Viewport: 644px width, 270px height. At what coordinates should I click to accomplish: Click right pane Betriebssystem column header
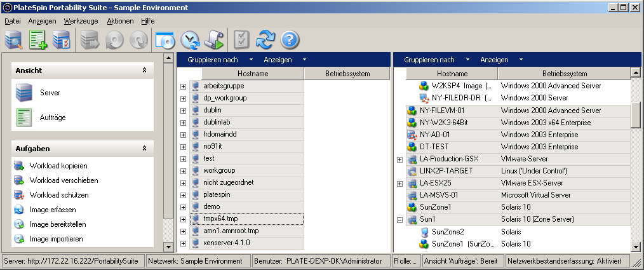tap(565, 74)
